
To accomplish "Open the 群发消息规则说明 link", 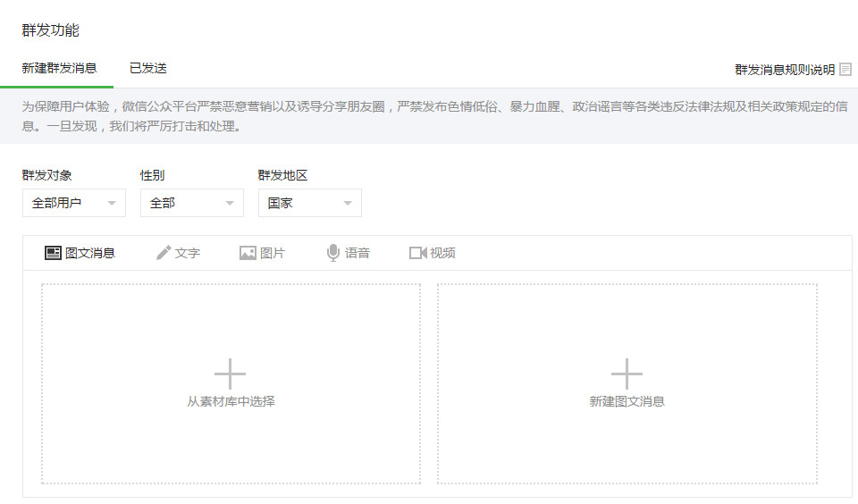I will pos(785,70).
